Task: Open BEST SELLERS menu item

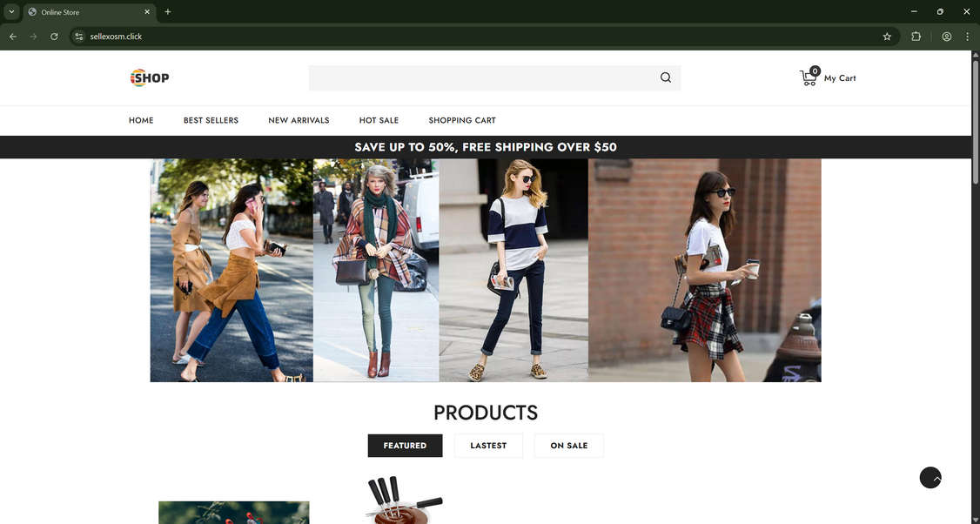Action: tap(211, 120)
